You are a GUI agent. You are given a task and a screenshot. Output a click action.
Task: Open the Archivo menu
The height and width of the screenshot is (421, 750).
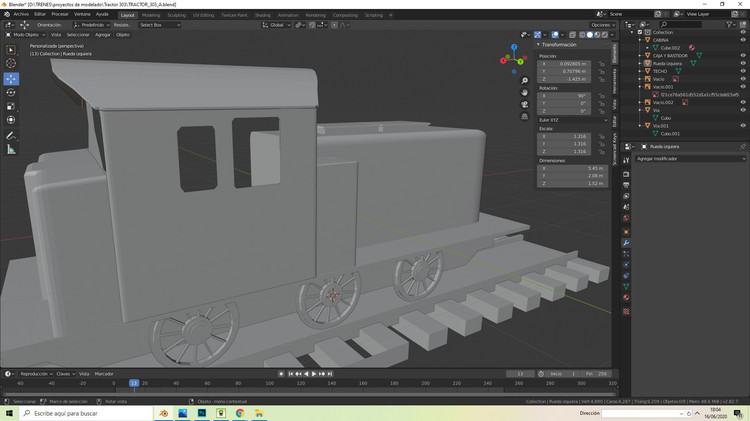tap(21, 14)
